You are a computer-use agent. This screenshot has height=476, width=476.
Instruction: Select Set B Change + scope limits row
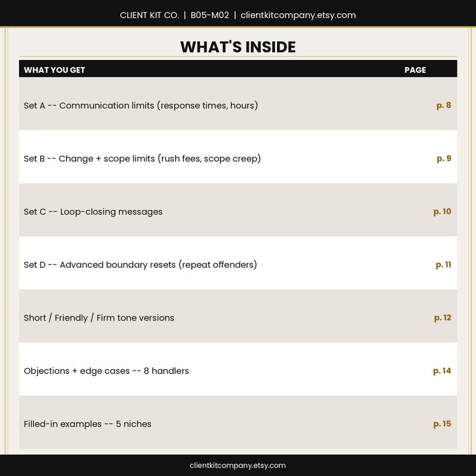(238, 157)
